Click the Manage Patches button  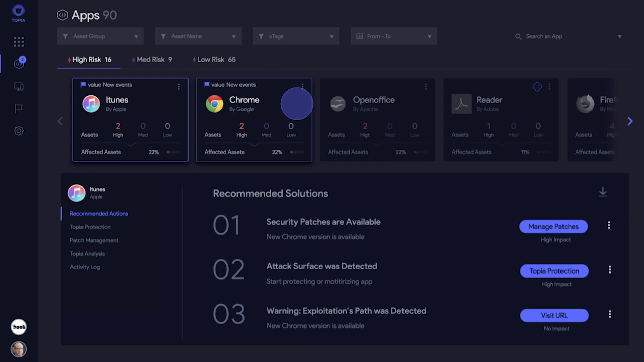click(553, 227)
